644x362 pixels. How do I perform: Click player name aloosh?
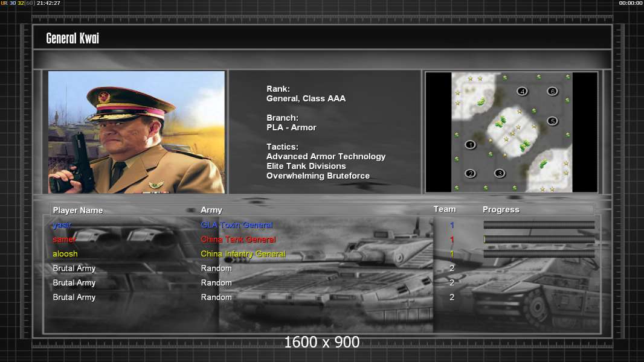[x=65, y=254]
